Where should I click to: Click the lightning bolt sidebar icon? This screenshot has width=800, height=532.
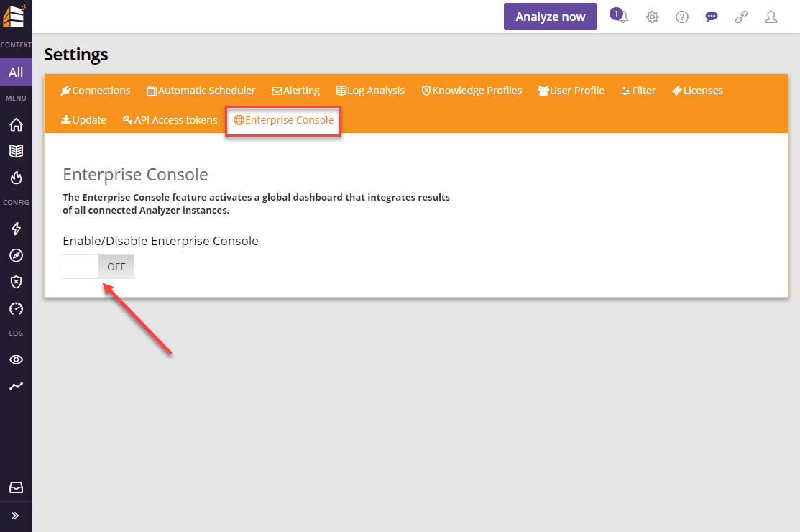tap(16, 229)
